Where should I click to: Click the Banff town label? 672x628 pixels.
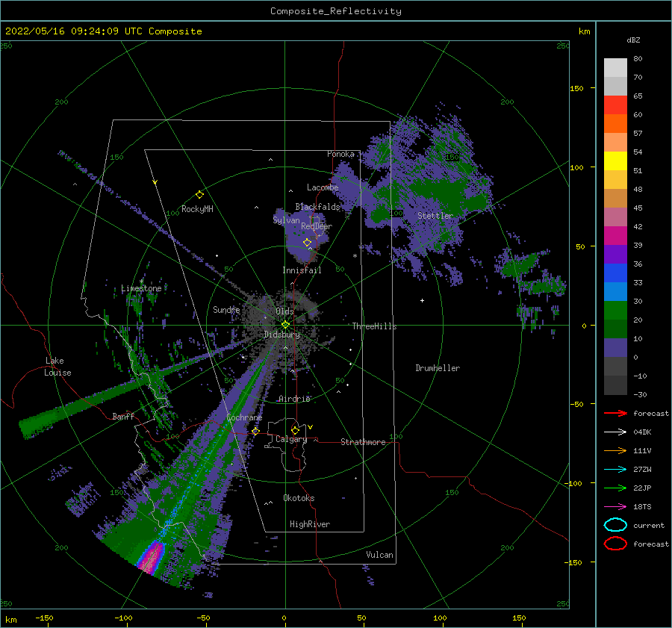[123, 416]
